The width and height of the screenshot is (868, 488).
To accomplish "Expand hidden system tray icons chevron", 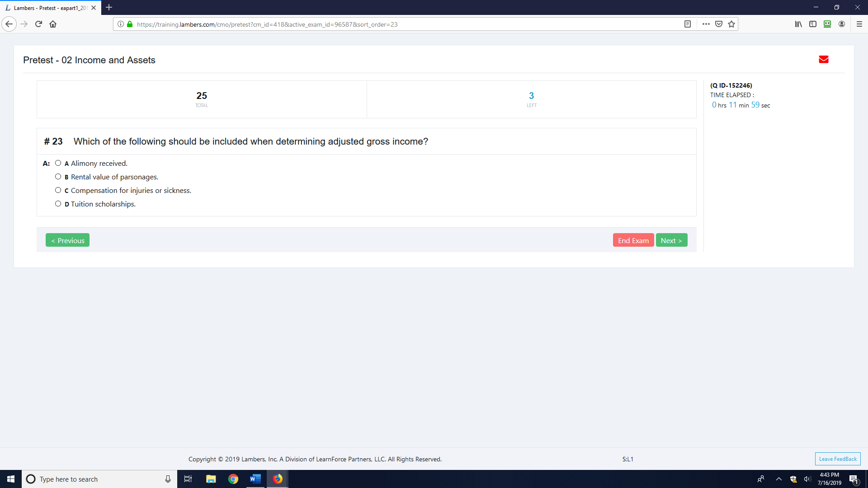I will [x=778, y=479].
